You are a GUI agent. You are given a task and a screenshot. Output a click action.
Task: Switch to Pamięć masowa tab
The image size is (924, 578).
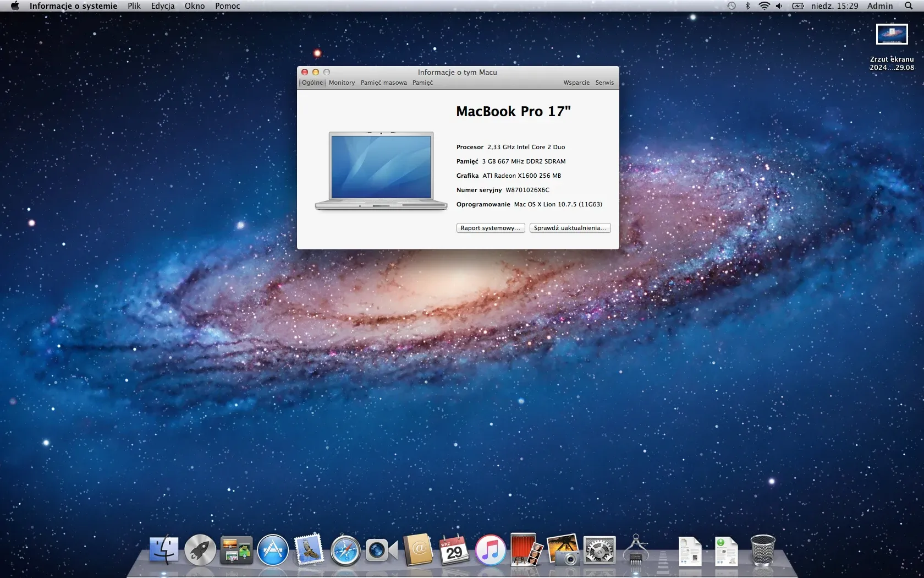click(x=384, y=83)
